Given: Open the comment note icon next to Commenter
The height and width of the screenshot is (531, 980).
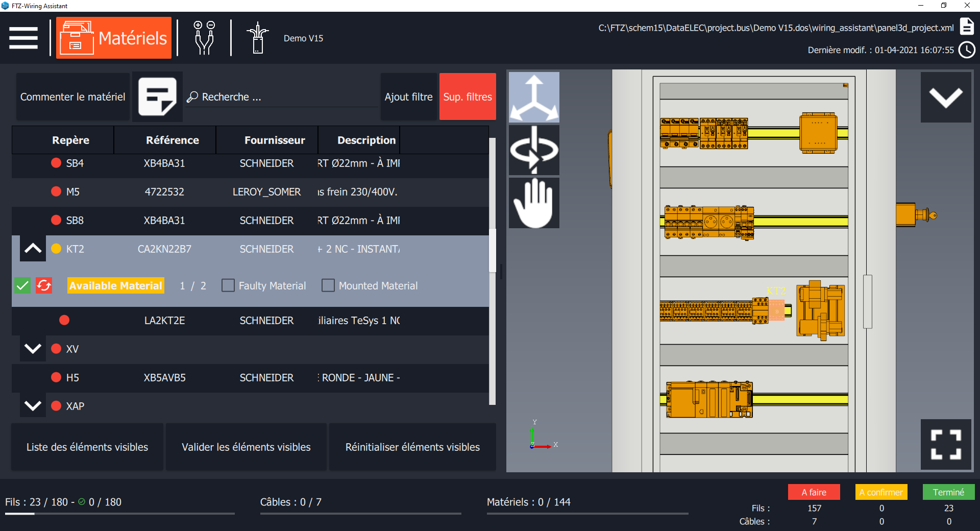Looking at the screenshot, I should [x=157, y=96].
